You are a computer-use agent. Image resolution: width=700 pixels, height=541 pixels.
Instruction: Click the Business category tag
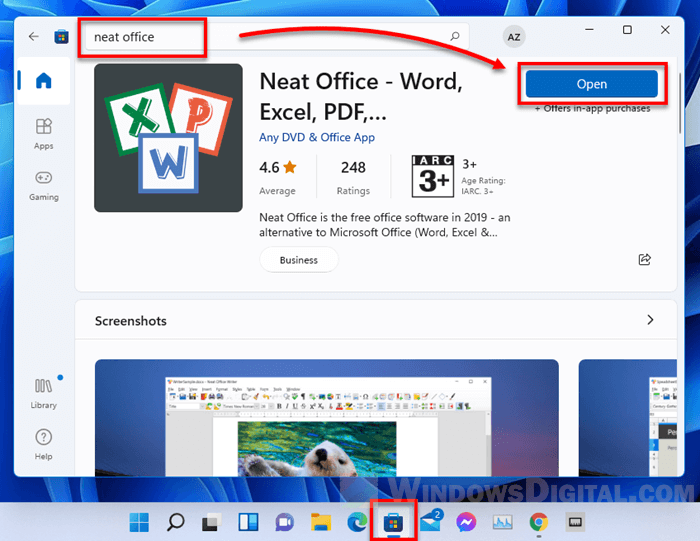(299, 260)
